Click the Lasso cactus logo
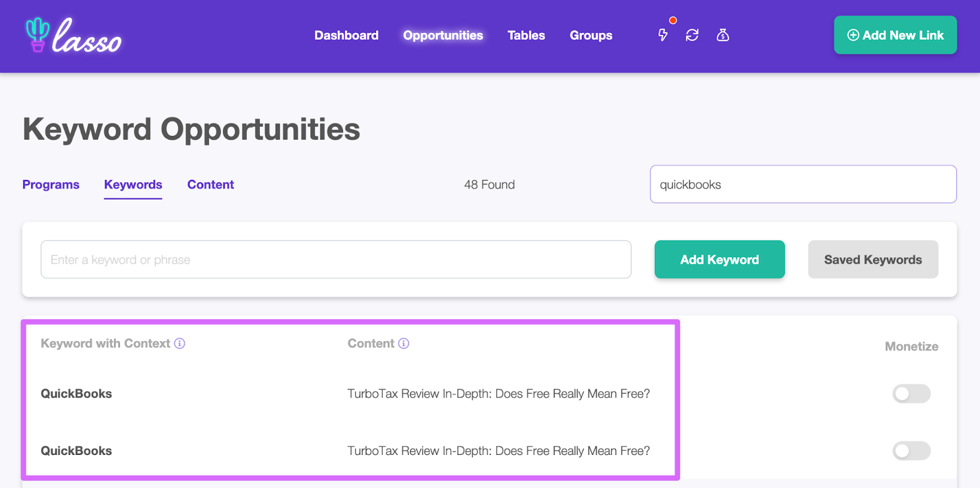This screenshot has width=980, height=488. pos(73,35)
